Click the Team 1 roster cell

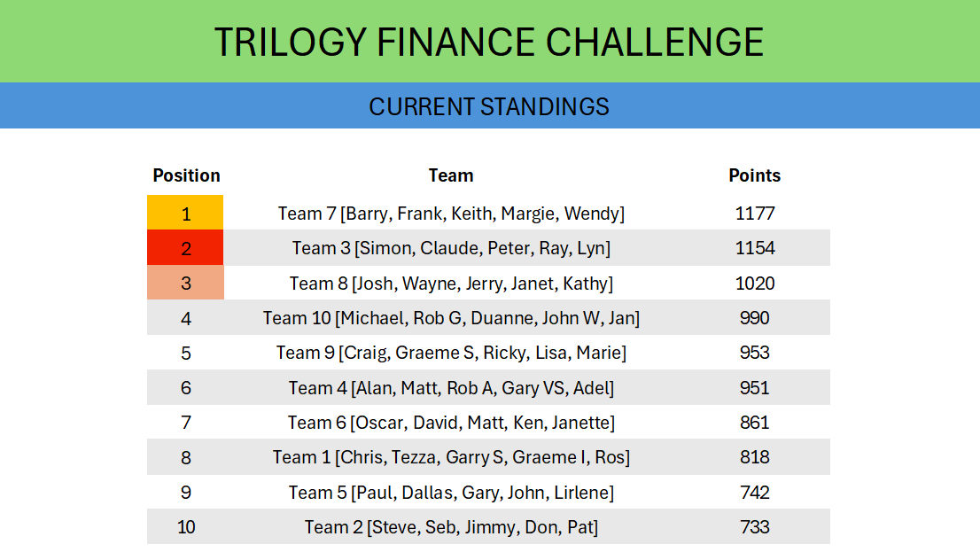click(x=451, y=457)
